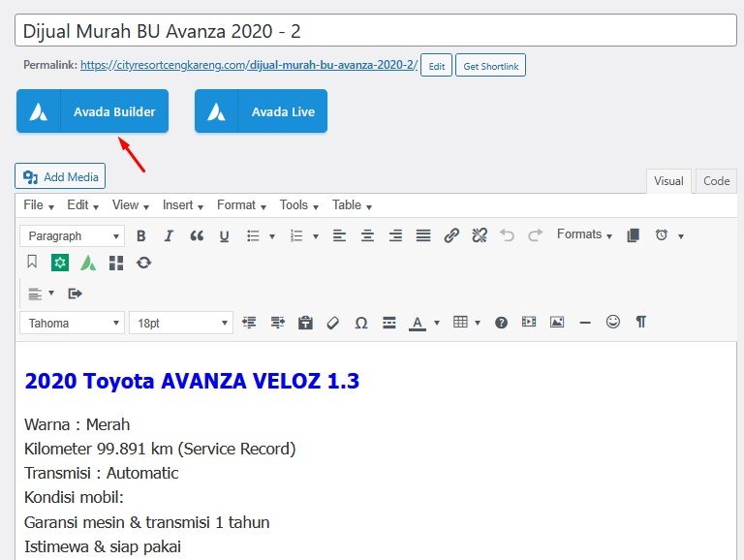The width and height of the screenshot is (744, 560).
Task: Open the emoticons picker
Action: point(613,323)
